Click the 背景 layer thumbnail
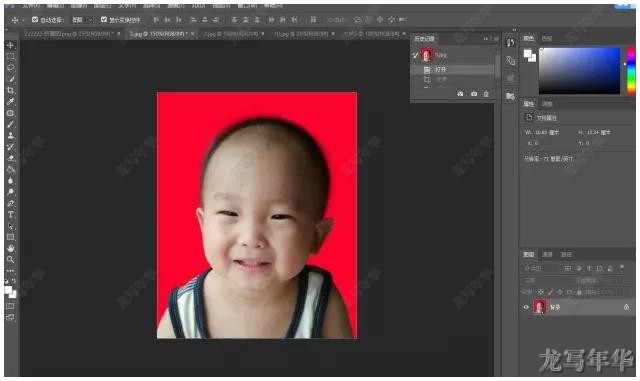Viewport: 640px width, 381px height. coord(540,307)
